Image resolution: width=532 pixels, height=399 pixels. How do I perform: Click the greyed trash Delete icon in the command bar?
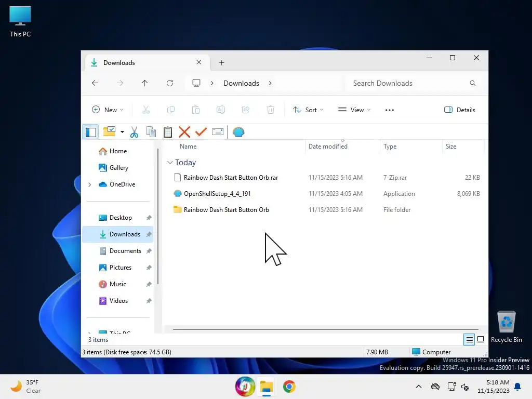[270, 110]
